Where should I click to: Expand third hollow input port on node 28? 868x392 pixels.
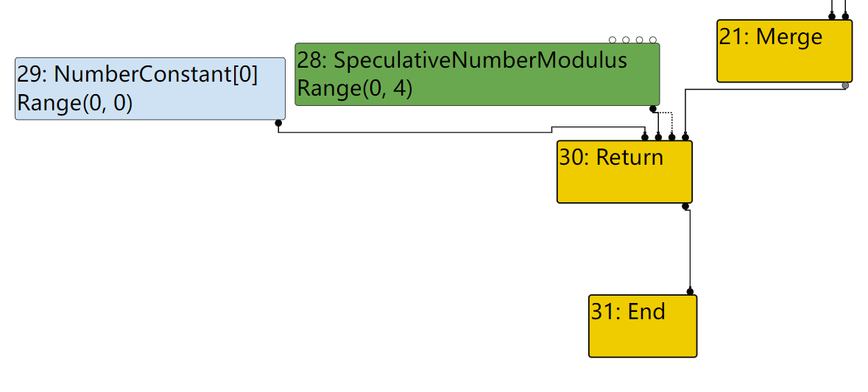pos(640,40)
